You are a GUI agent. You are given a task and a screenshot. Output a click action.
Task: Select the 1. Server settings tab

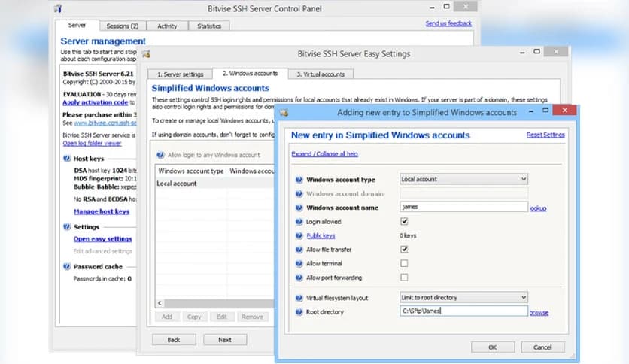(180, 74)
